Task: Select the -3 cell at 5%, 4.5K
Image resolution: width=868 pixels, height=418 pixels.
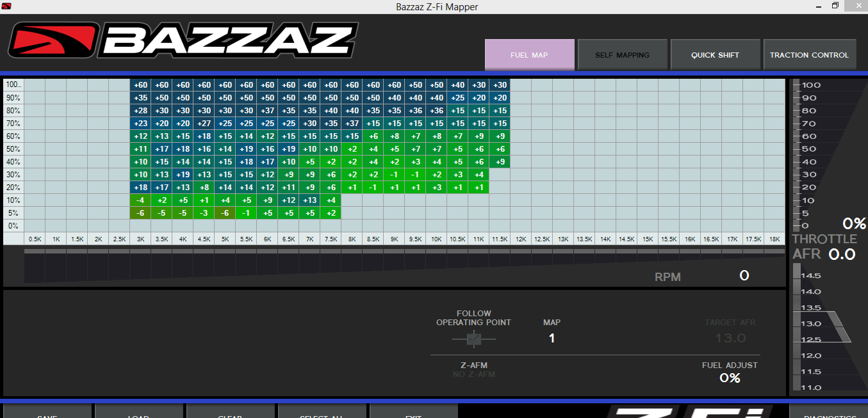Action: point(204,213)
